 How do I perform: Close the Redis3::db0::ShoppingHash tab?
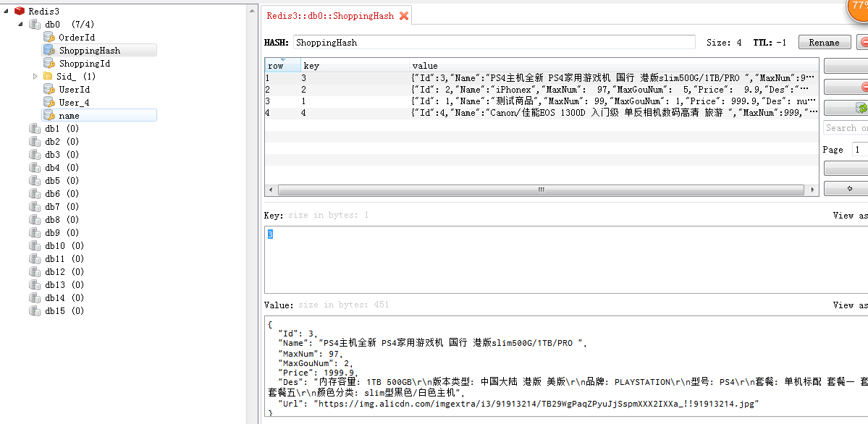click(403, 16)
